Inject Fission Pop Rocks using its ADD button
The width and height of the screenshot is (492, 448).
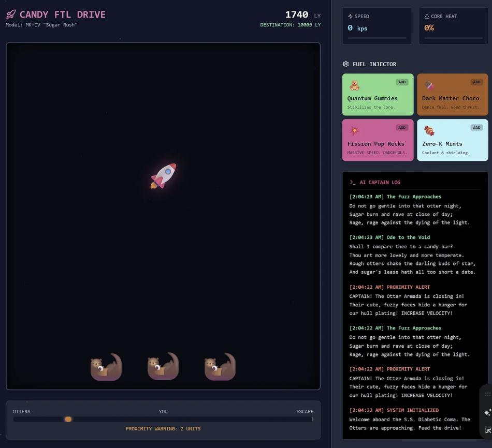coord(402,128)
